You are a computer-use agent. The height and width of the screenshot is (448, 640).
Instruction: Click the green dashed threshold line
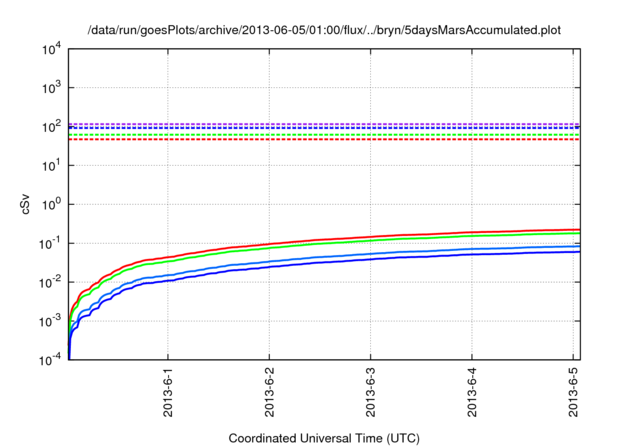pyautogui.click(x=324, y=135)
